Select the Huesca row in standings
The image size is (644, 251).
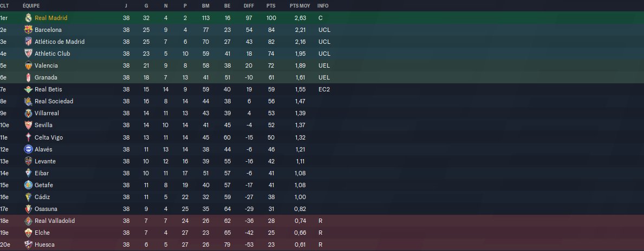[322, 245]
